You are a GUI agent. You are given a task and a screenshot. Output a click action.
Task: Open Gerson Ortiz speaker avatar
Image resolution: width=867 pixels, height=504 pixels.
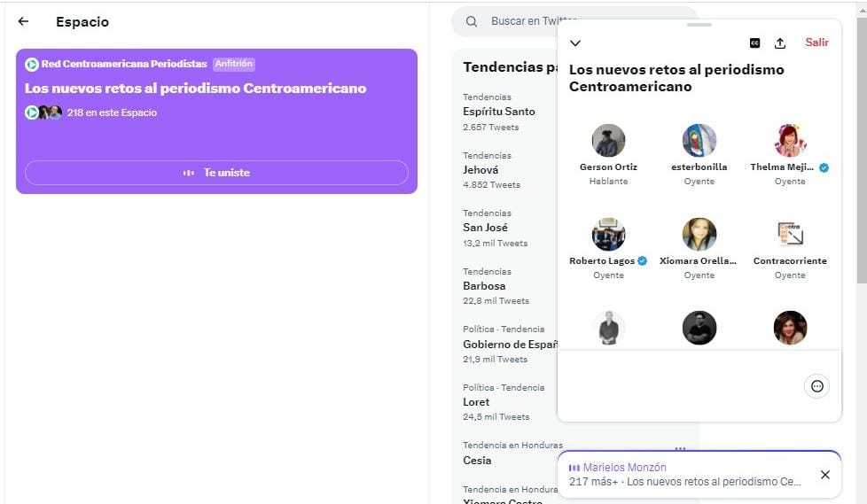tap(608, 140)
